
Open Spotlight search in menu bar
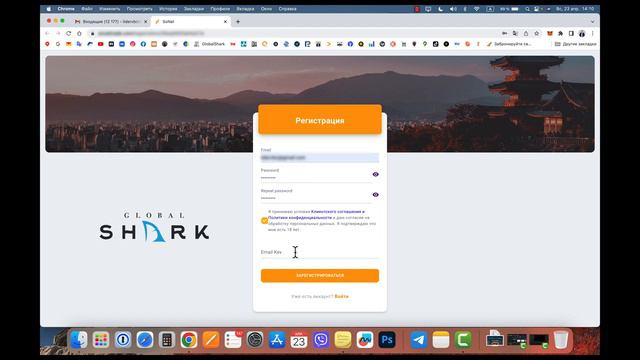pyautogui.click(x=527, y=9)
